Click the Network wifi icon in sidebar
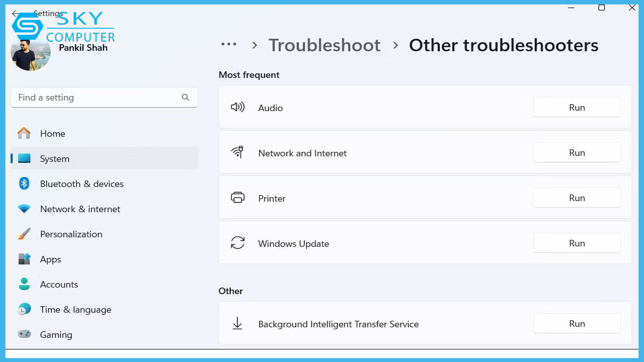Viewport: 644px width, 362px height. pyautogui.click(x=24, y=209)
